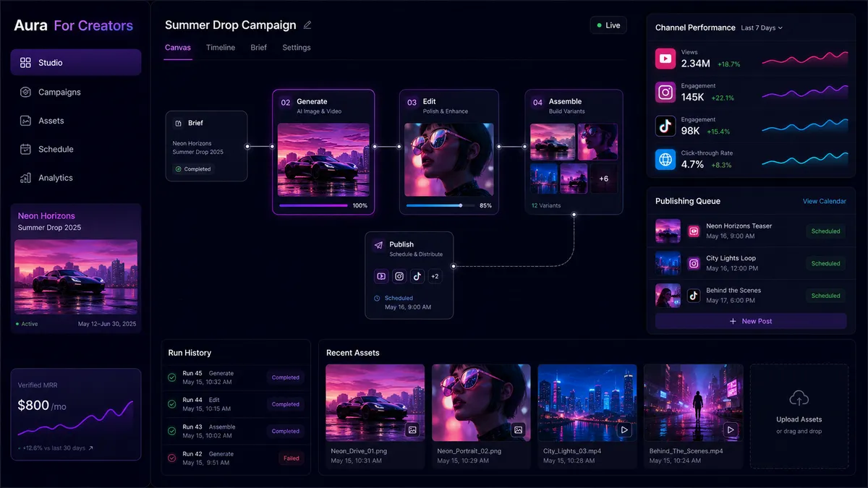Open Neon Horizons Teaser thumbnail in queue
Screen dimensions: 868x488
(668, 231)
